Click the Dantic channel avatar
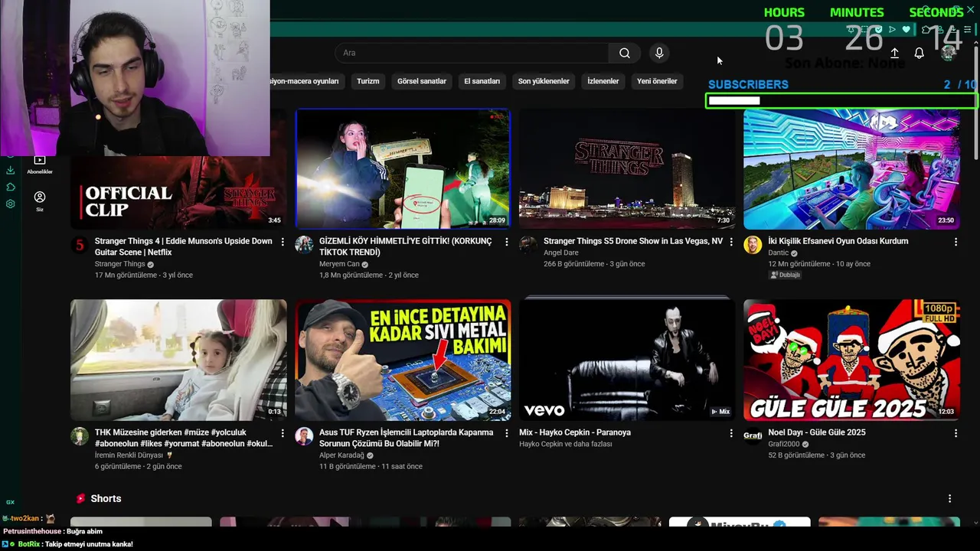The image size is (980, 551). click(753, 245)
